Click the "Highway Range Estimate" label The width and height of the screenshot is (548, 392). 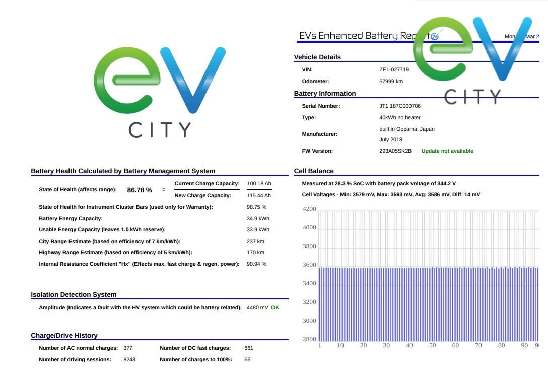point(116,253)
